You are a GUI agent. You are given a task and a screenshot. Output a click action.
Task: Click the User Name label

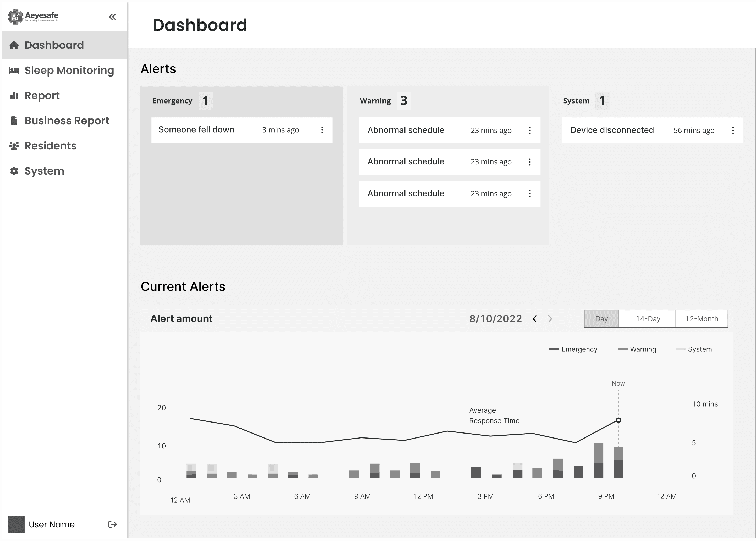(x=52, y=524)
